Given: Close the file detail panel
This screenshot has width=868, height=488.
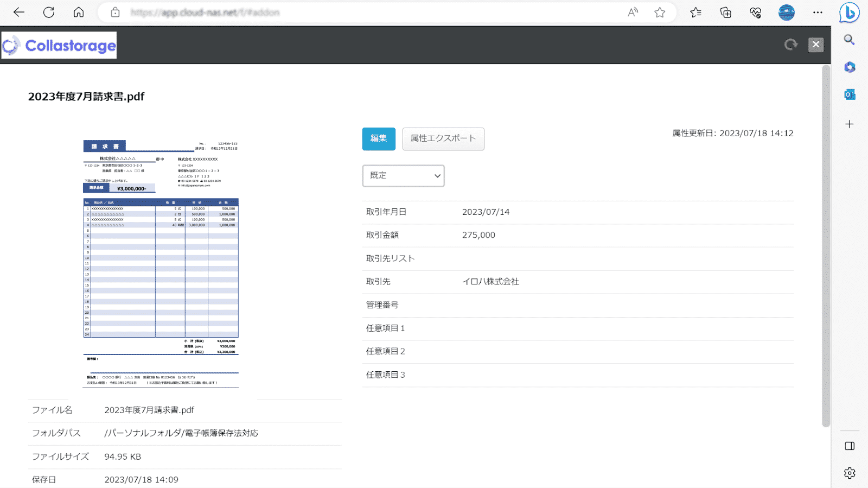Looking at the screenshot, I should click(x=815, y=45).
